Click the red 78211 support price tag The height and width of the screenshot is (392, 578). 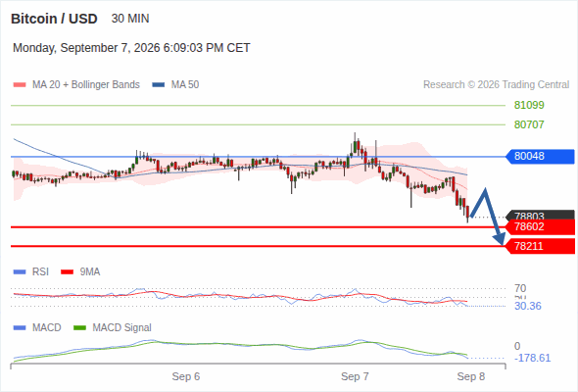click(540, 246)
